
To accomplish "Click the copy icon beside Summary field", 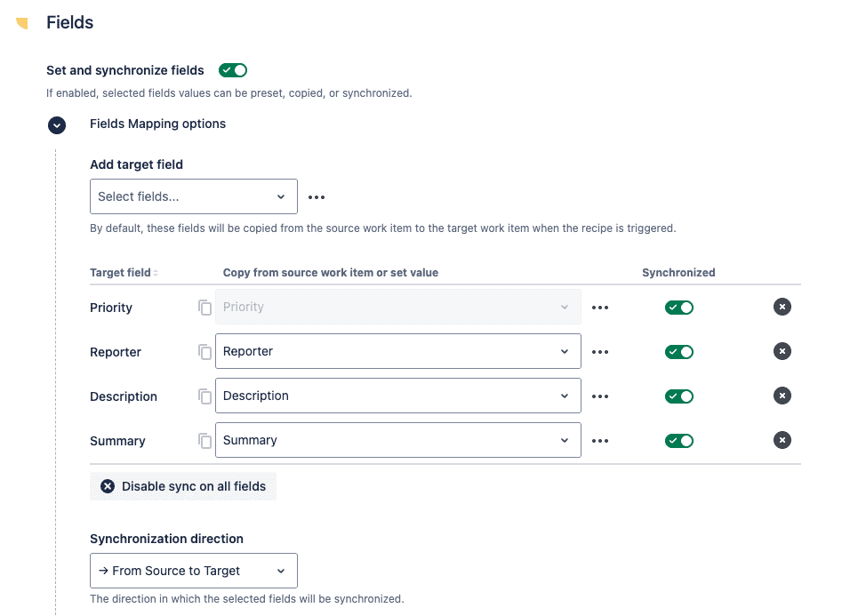I will [x=205, y=441].
